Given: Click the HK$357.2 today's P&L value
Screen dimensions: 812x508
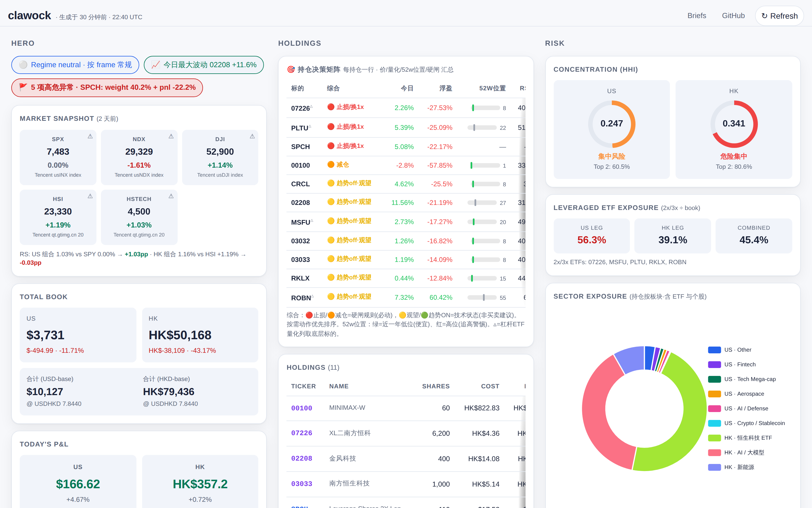Looking at the screenshot, I should [200, 484].
